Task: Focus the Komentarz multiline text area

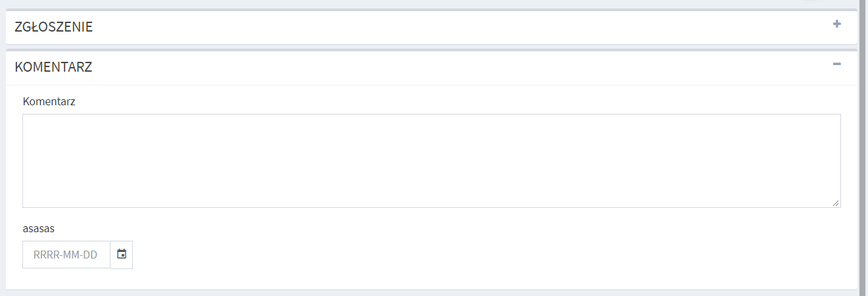Action: tap(431, 160)
